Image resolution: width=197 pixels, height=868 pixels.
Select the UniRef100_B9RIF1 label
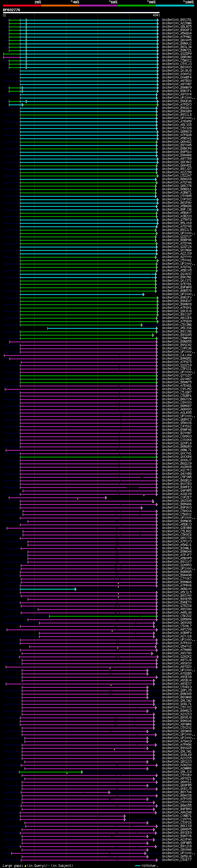[177, 91]
